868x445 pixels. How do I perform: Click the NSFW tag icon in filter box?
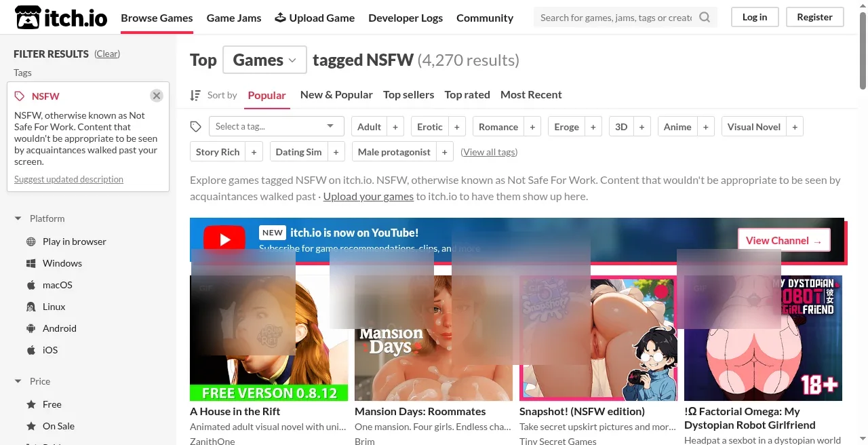point(20,96)
